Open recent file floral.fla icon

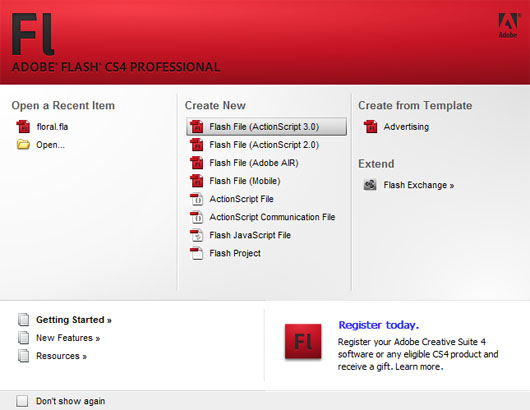23,127
